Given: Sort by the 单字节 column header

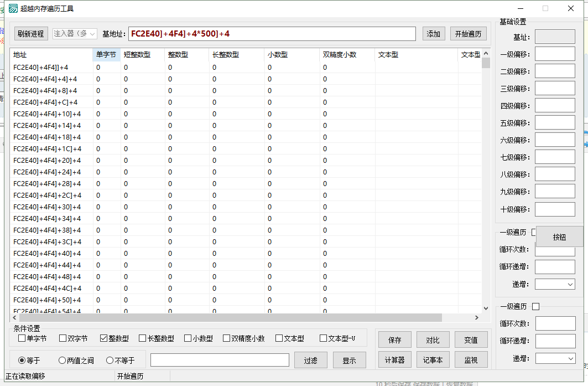Looking at the screenshot, I should click(x=106, y=55).
